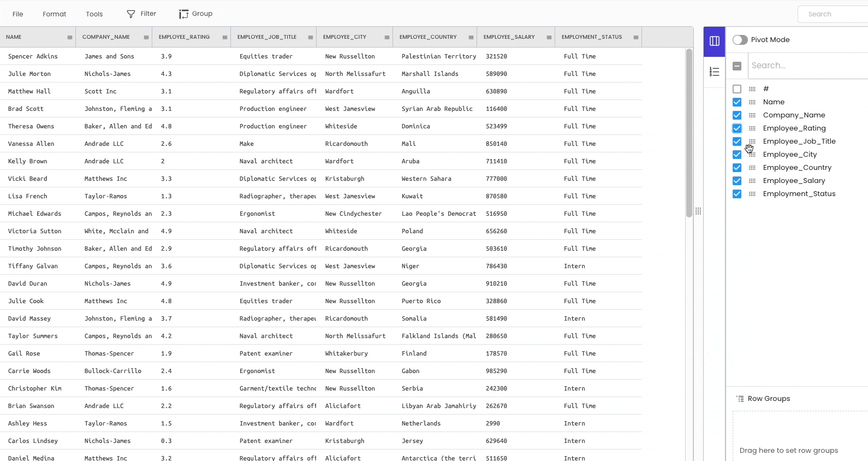
Task: Click drag handle beside Company_Name entry
Action: tap(752, 115)
